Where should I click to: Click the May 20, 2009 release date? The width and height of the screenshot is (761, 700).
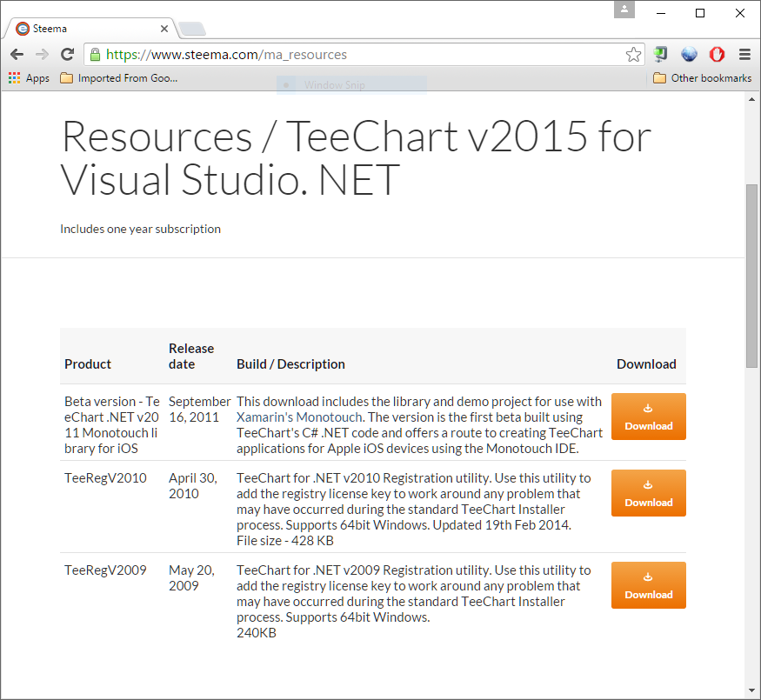pyautogui.click(x=191, y=578)
